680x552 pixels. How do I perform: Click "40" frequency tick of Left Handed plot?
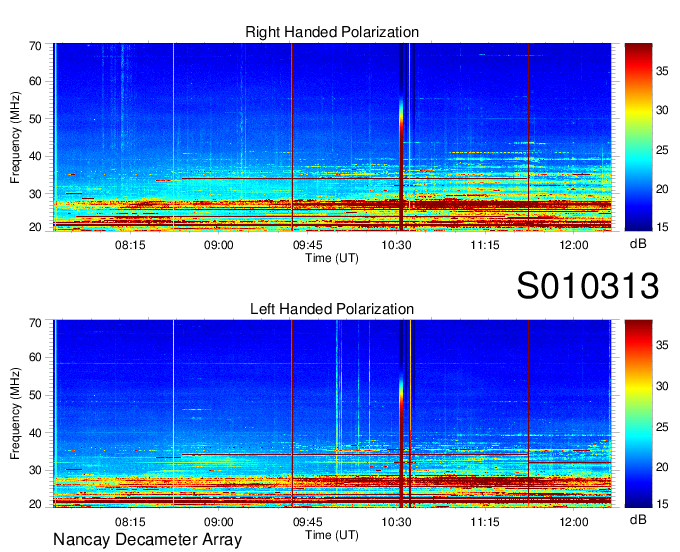(x=35, y=433)
